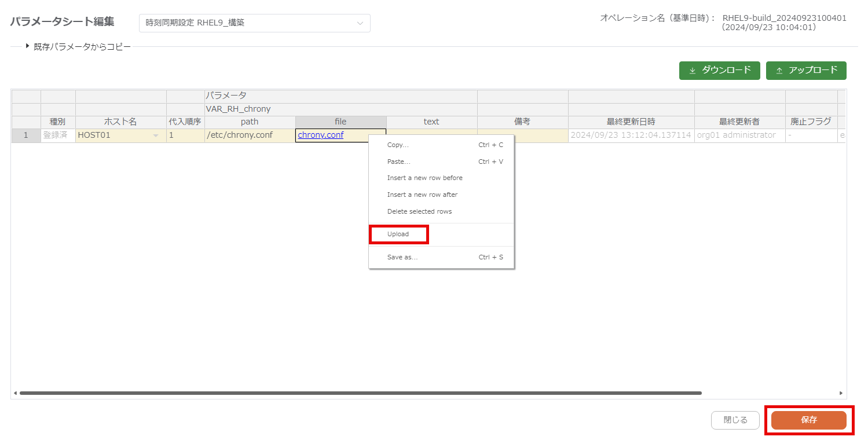This screenshot has height=440, width=868.
Task: Choose Insert a new row before
Action: point(424,178)
